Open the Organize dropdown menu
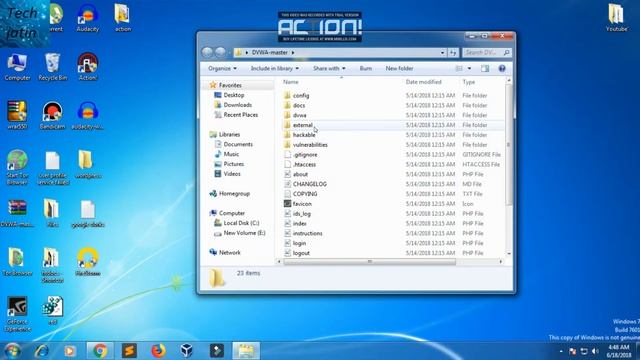 click(222, 69)
